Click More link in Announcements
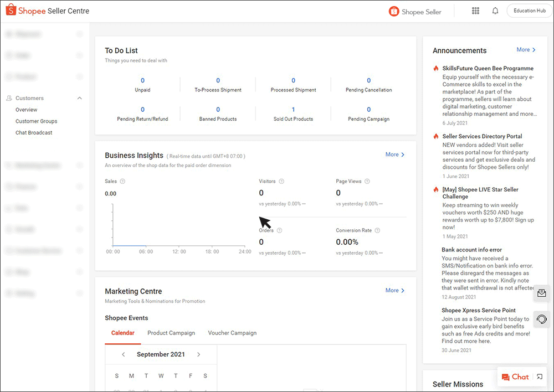This screenshot has width=554, height=392. click(x=526, y=50)
